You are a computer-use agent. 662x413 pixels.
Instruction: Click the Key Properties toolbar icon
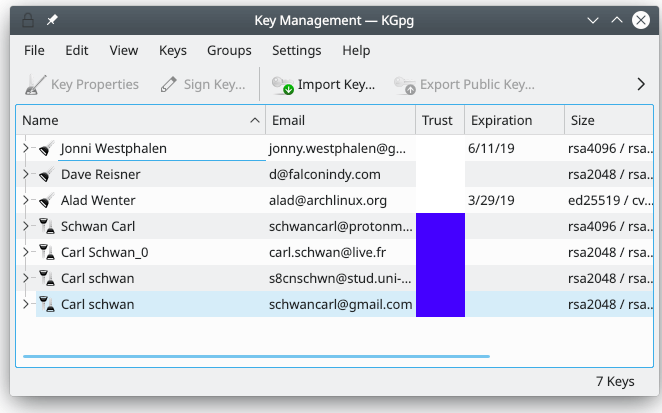click(35, 84)
